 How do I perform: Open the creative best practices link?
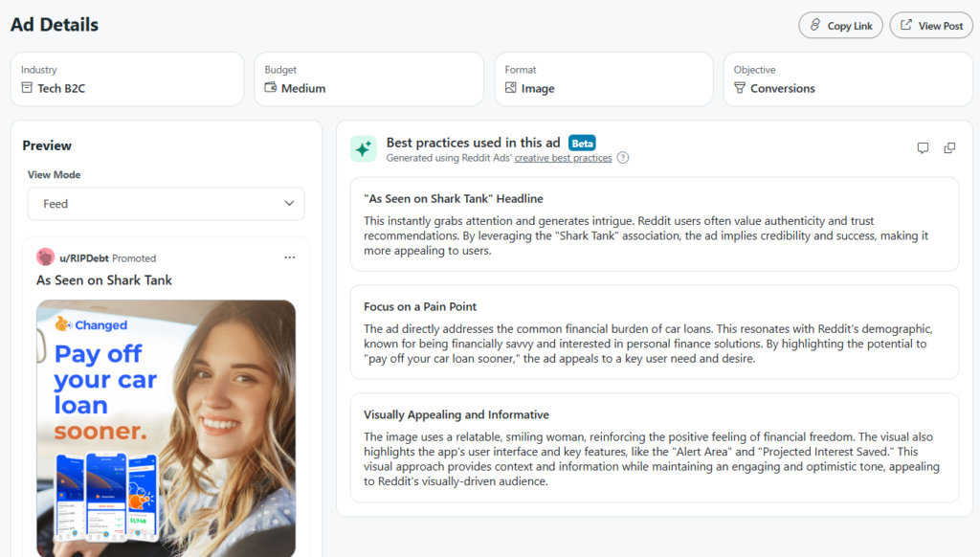563,158
